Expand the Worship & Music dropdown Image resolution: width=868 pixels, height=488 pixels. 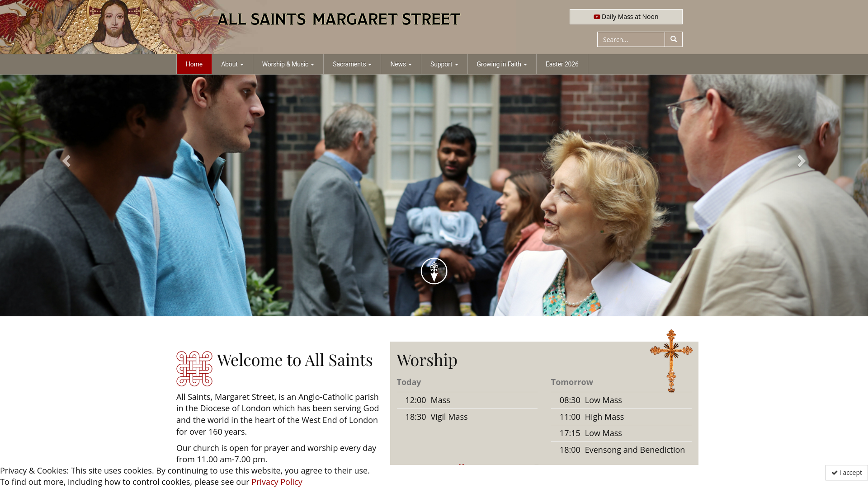288,64
